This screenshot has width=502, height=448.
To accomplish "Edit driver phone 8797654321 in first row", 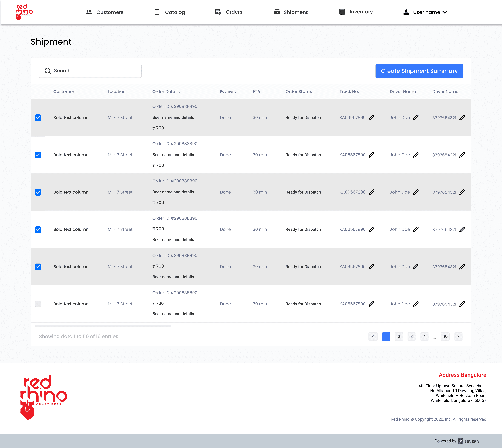I will pyautogui.click(x=462, y=118).
